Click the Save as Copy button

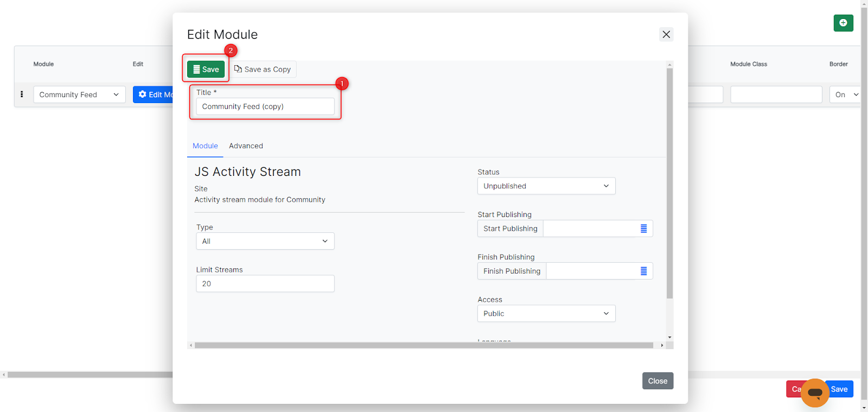click(263, 69)
